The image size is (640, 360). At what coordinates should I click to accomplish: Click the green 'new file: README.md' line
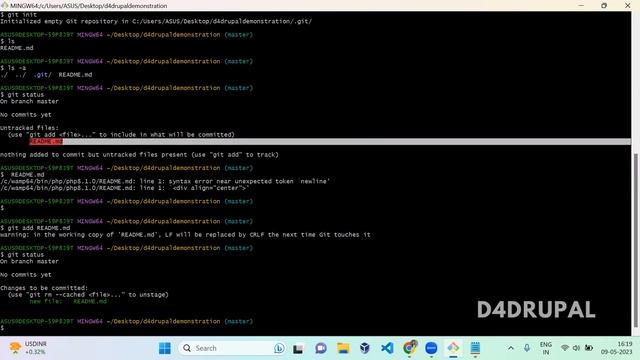click(68, 301)
